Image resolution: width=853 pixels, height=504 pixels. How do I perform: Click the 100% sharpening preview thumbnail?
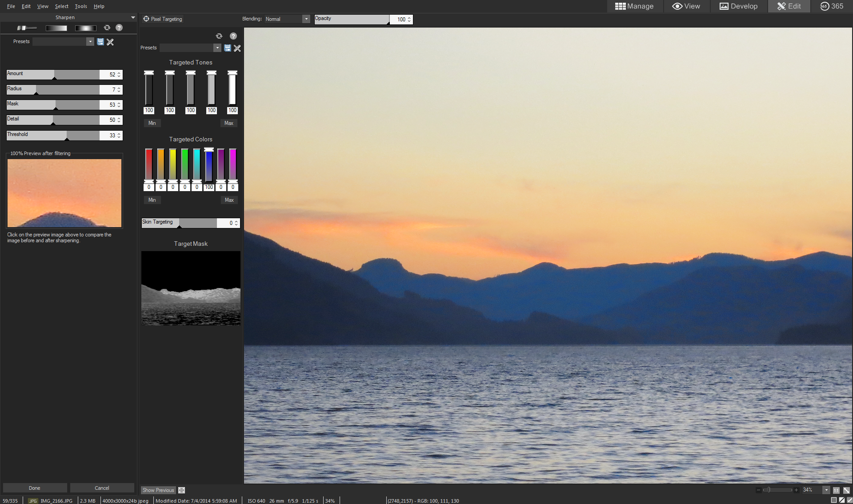pyautogui.click(x=64, y=193)
